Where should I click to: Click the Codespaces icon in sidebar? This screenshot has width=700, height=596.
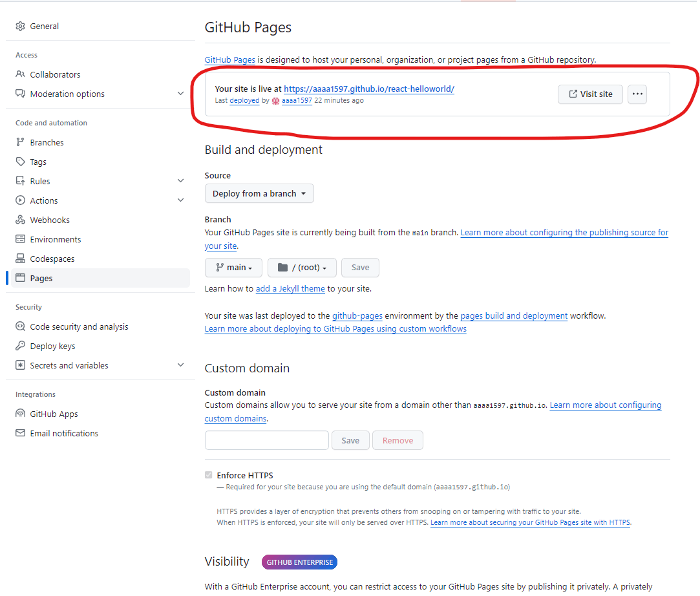(20, 259)
